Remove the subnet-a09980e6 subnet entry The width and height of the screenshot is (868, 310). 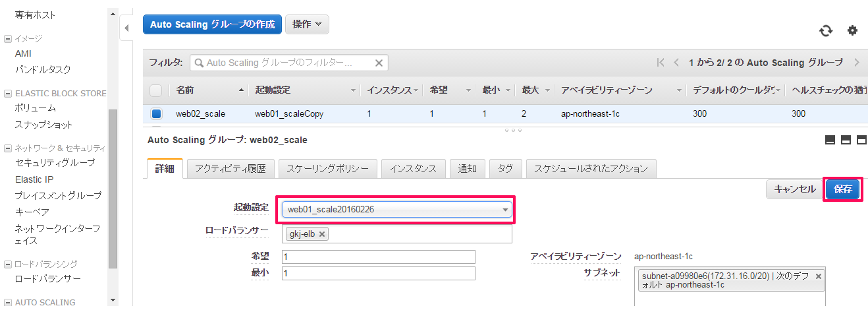click(819, 276)
